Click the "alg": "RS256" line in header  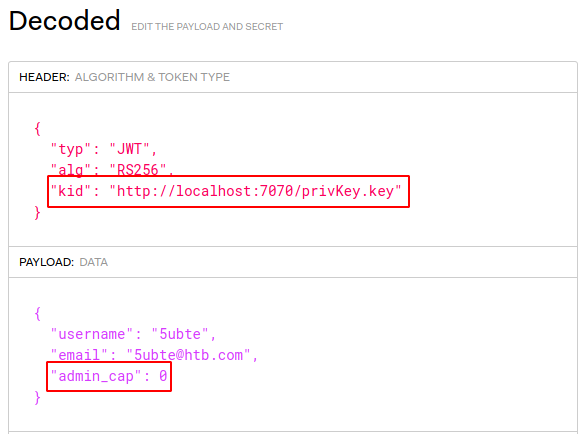[112, 170]
